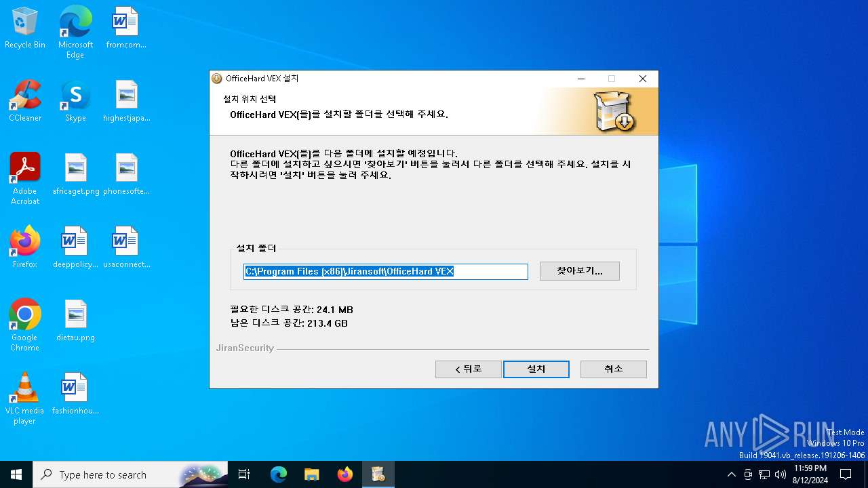The height and width of the screenshot is (488, 868).
Task: Select the Skype desktop shortcut
Action: (75, 102)
